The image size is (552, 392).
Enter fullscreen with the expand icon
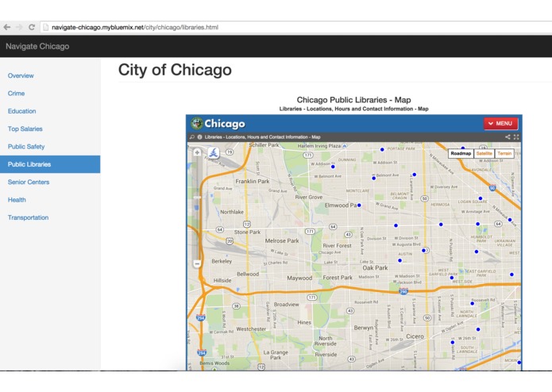[x=516, y=137]
